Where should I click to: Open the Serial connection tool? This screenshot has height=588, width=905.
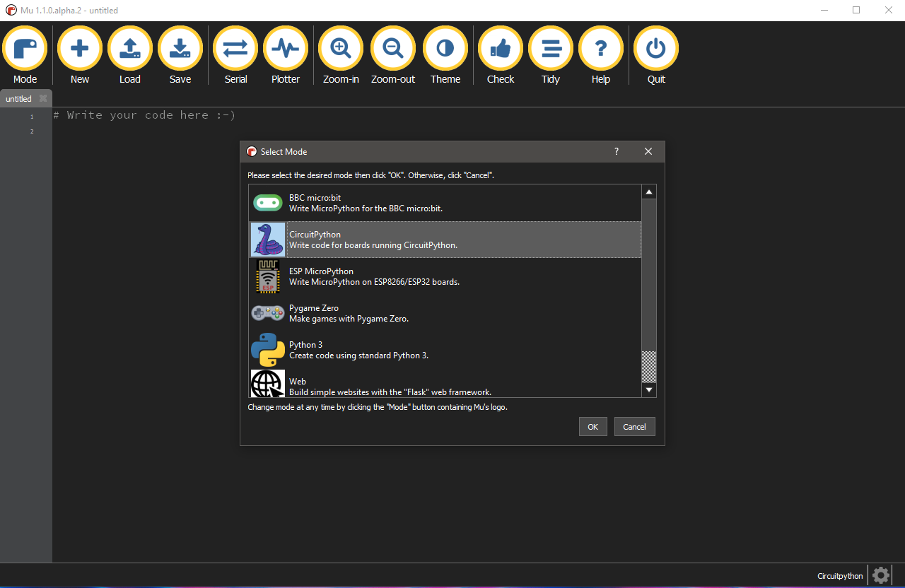235,49
